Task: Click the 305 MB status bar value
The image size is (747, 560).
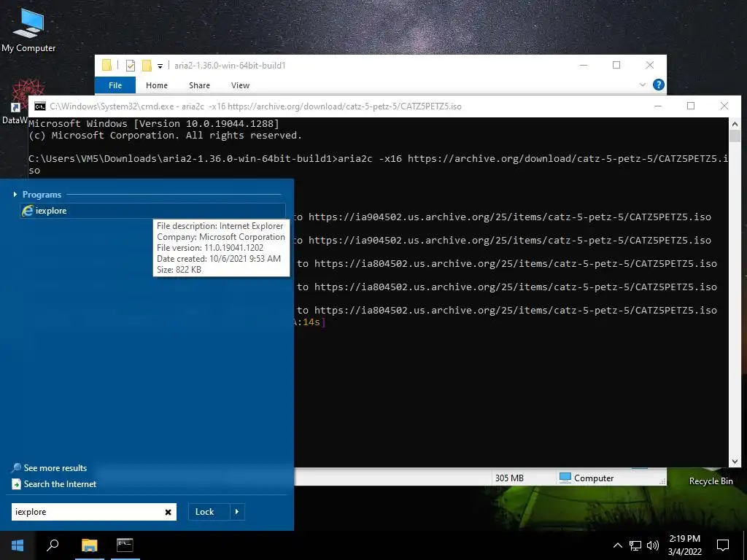Action: (509, 478)
